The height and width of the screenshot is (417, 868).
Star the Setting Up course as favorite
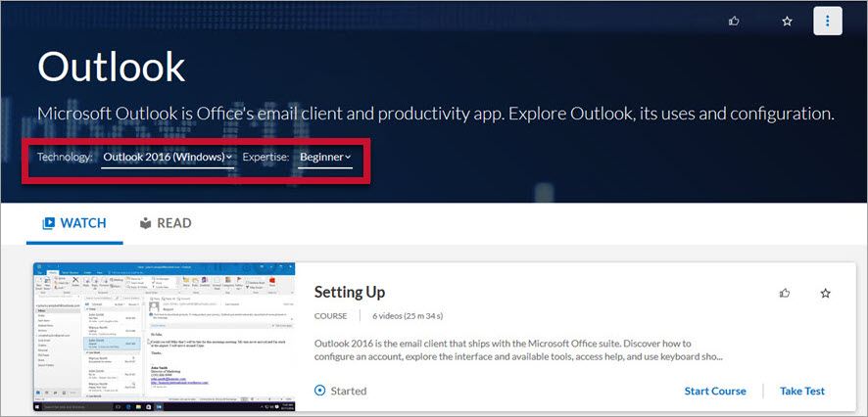825,293
